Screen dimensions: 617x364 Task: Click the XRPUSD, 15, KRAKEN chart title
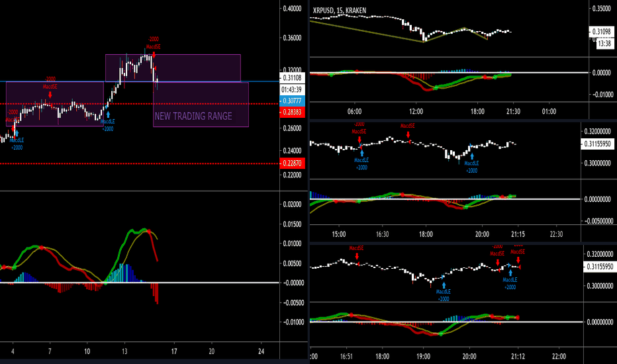pyautogui.click(x=339, y=11)
